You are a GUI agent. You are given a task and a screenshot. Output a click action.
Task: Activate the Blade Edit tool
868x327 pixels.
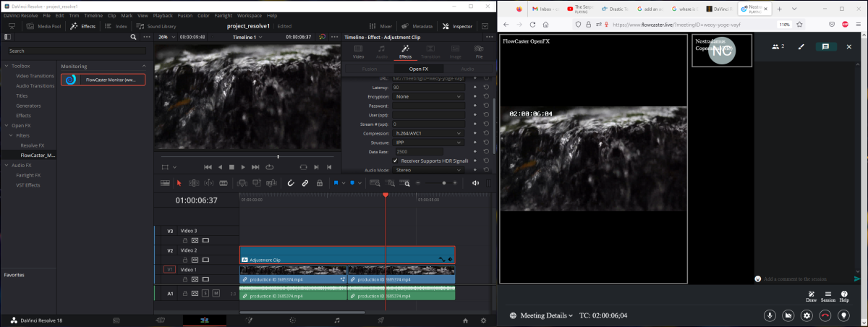point(225,183)
